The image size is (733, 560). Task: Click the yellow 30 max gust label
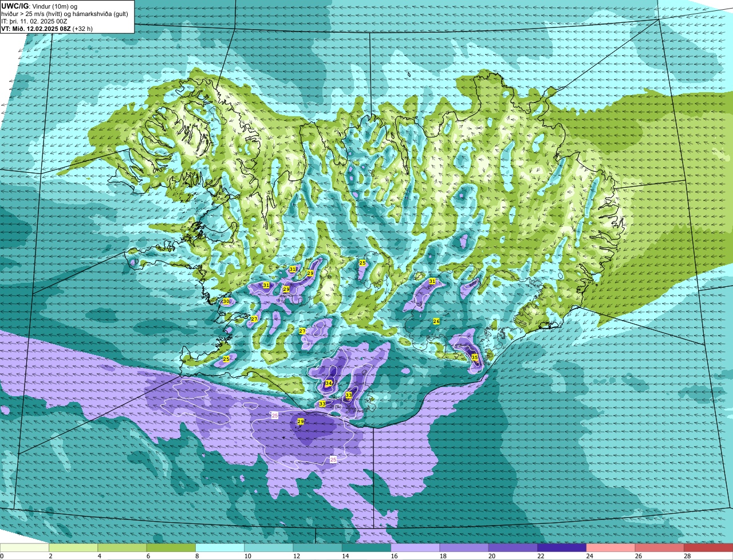click(x=226, y=301)
